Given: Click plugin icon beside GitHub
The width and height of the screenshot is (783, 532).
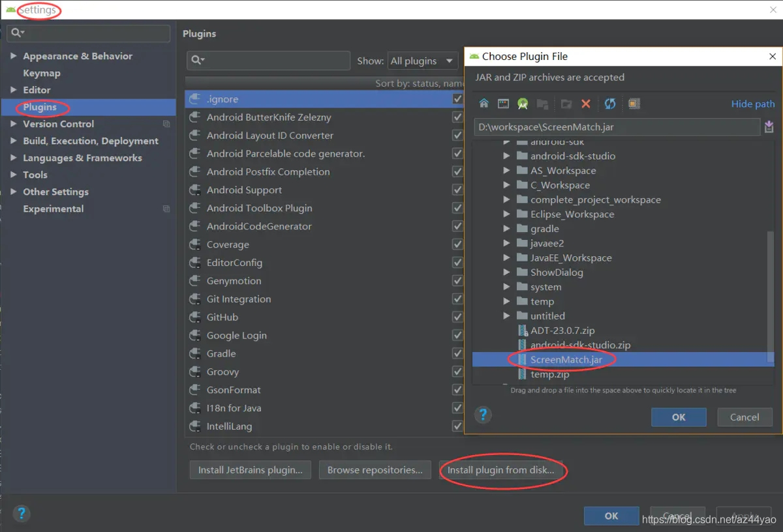Looking at the screenshot, I should point(194,318).
